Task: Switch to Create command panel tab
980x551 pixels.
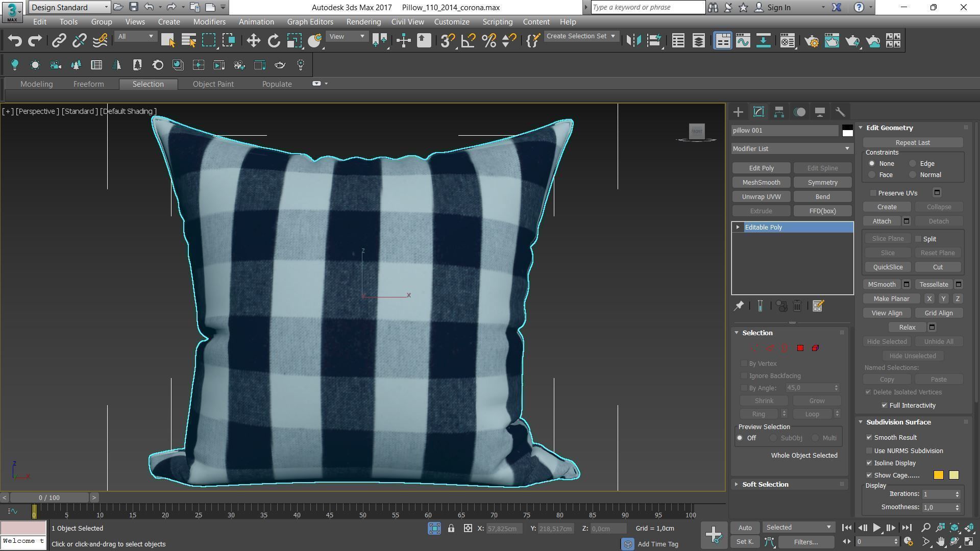Action: (x=738, y=112)
